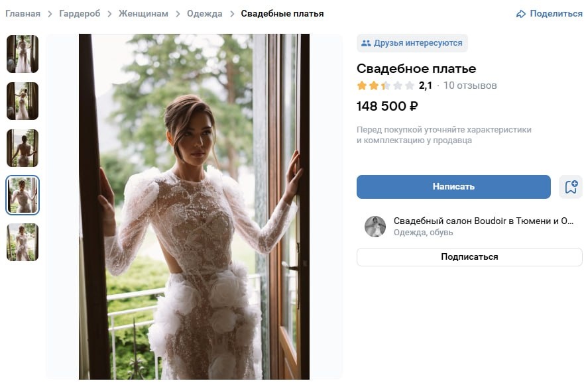
Task: Click the share arrow icon
Action: [x=521, y=14]
